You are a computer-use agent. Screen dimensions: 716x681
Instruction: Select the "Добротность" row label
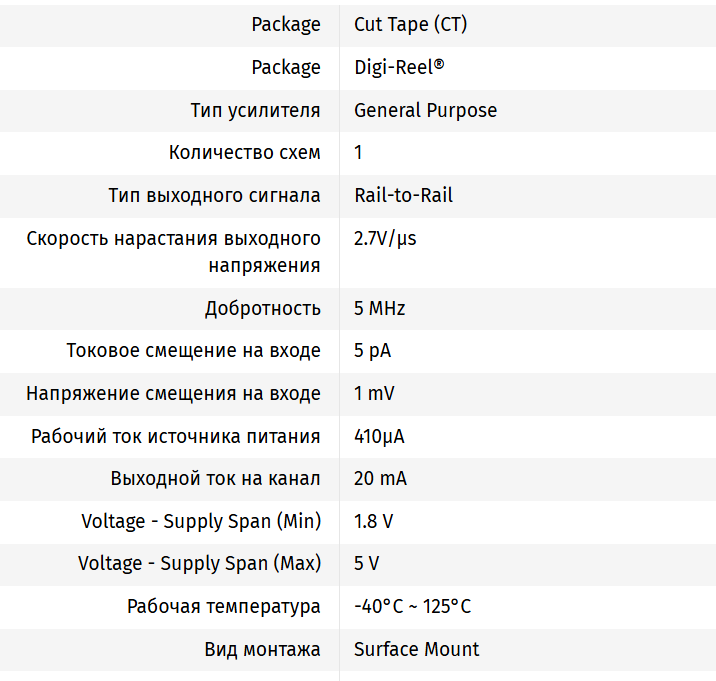click(x=263, y=308)
